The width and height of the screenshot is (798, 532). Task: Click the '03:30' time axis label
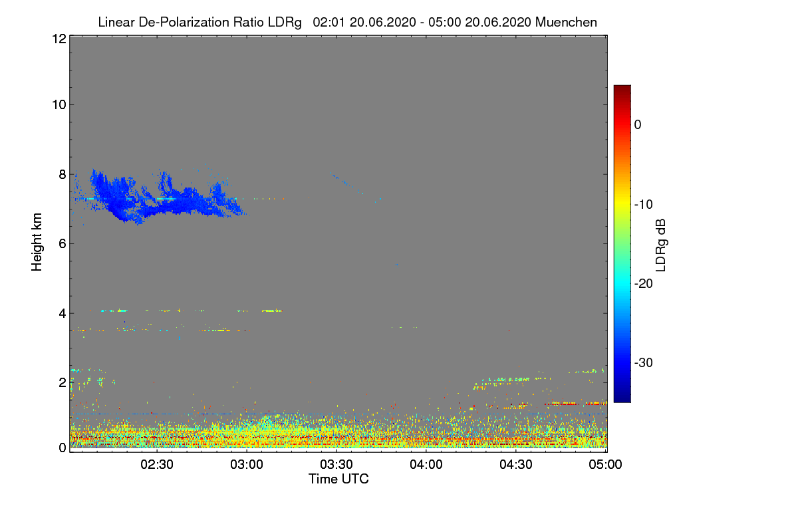[x=338, y=465]
